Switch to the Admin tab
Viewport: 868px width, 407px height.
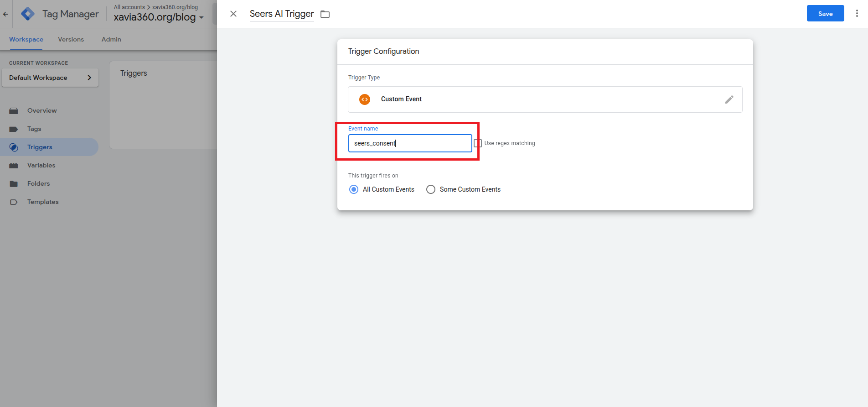[111, 40]
